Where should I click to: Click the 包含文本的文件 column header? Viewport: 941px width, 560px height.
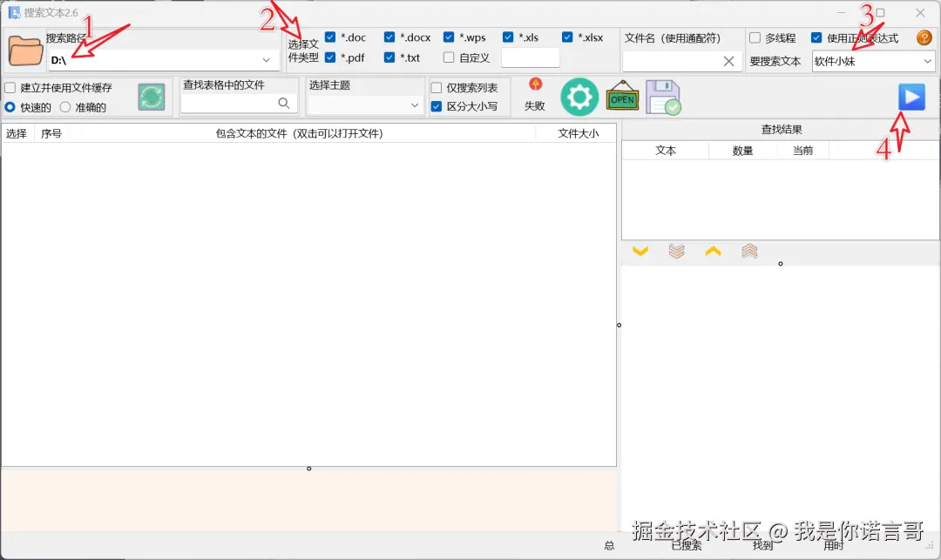pyautogui.click(x=299, y=134)
